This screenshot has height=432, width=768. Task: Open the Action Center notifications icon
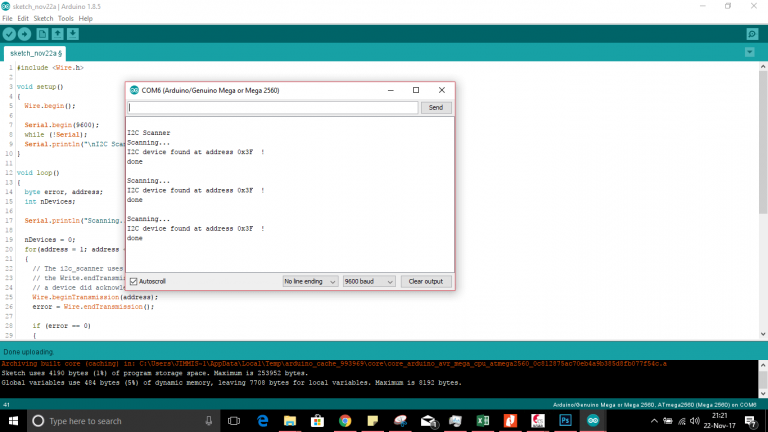click(751, 421)
